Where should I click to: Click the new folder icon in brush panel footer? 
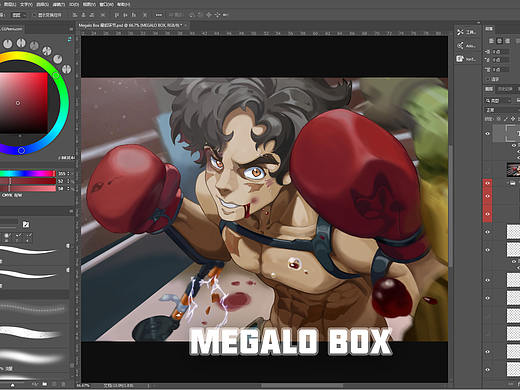click(x=45, y=384)
